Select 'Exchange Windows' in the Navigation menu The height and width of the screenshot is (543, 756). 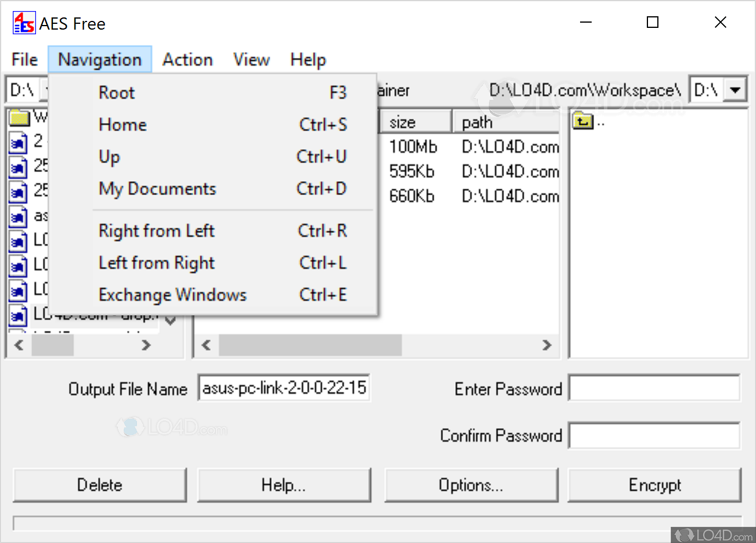[x=172, y=294]
